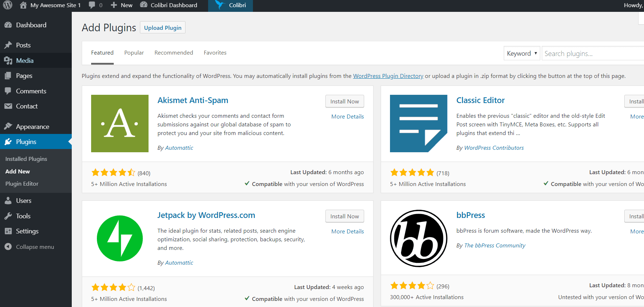Open the comments bubble icon in admin bar
Image resolution: width=644 pixels, height=307 pixels.
click(x=92, y=5)
